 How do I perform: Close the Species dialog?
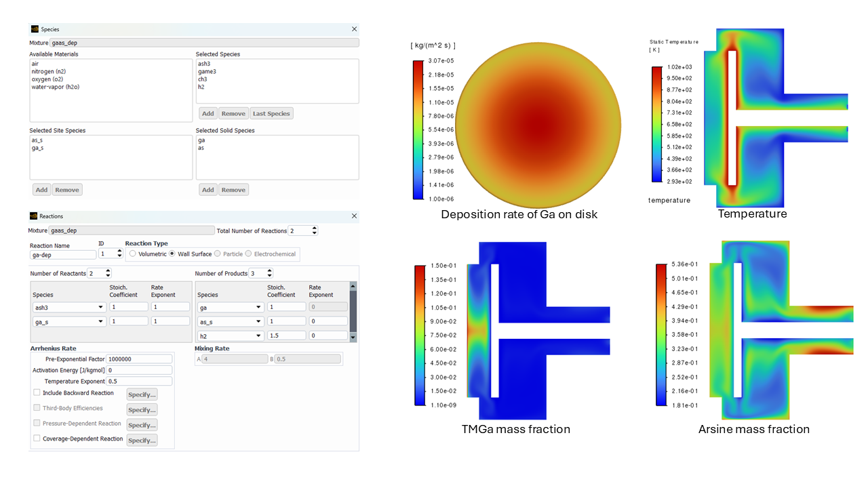tap(354, 29)
